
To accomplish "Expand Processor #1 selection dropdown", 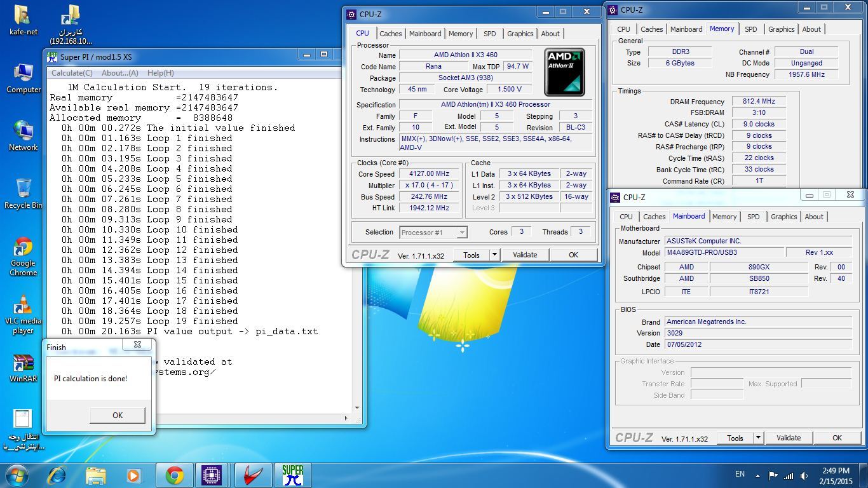I will 462,233.
